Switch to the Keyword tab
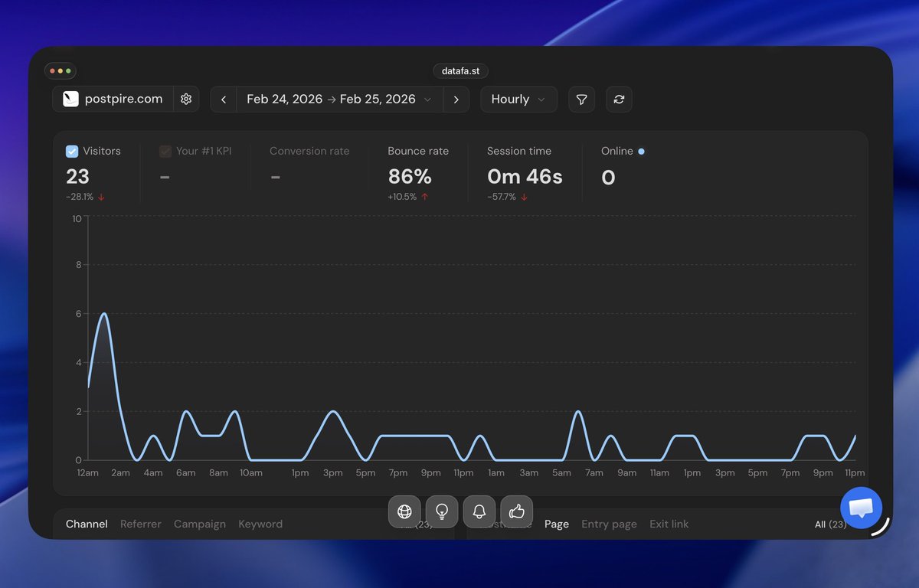919x588 pixels. [x=260, y=524]
